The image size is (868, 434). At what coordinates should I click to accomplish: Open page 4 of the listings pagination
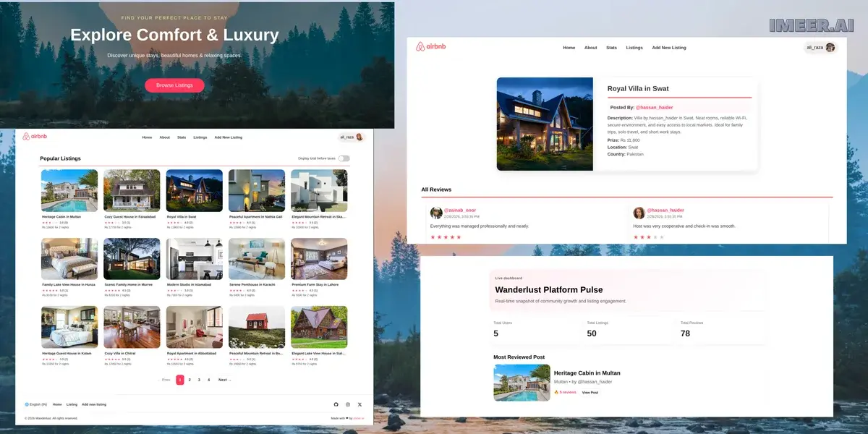[x=208, y=380]
